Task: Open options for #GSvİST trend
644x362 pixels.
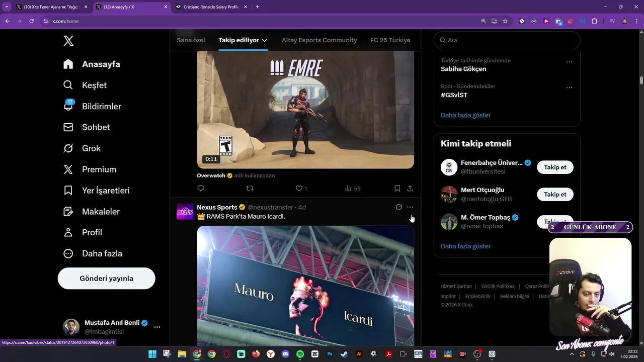Action: (x=569, y=87)
